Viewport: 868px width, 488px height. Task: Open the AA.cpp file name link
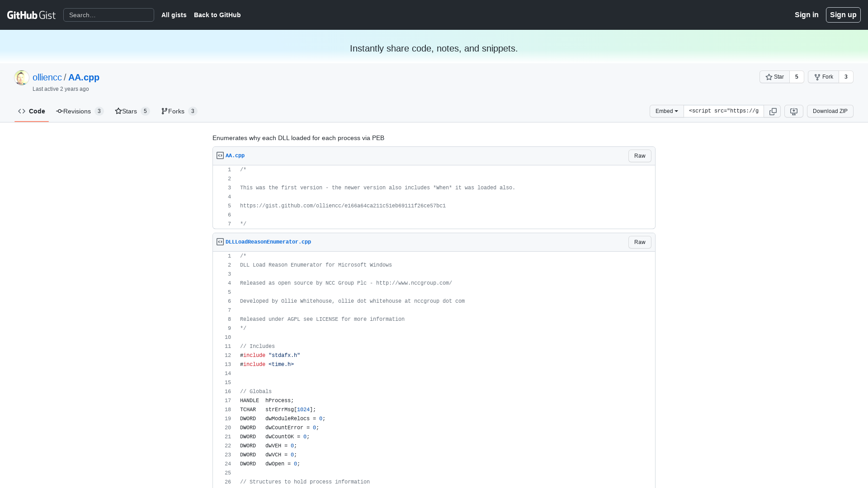pos(235,155)
